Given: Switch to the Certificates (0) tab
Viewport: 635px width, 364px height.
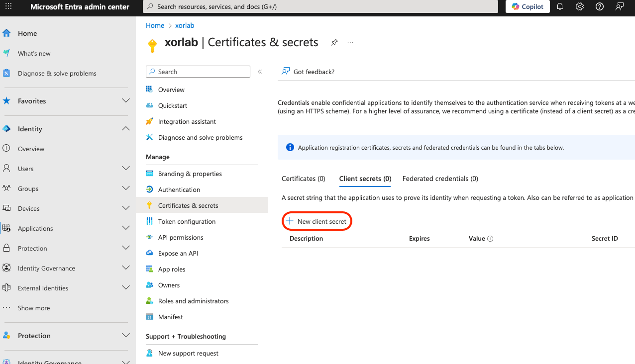Looking at the screenshot, I should click(304, 179).
